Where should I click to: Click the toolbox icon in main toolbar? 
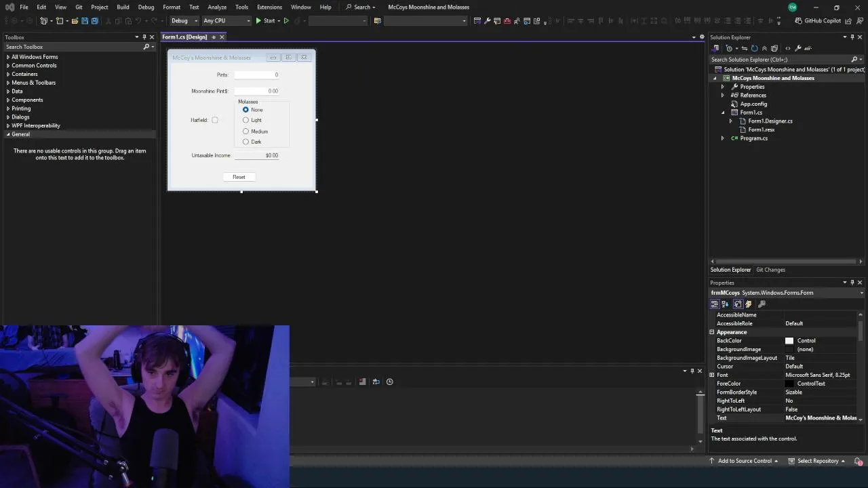(x=507, y=21)
